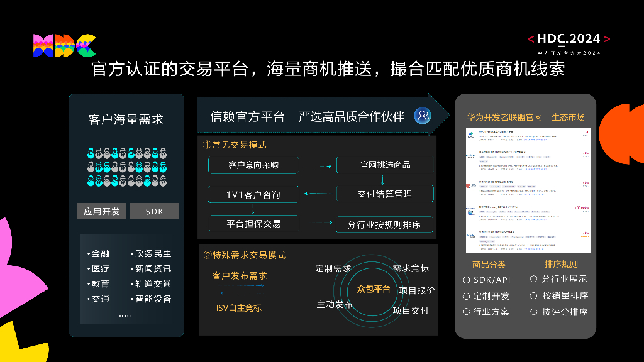
Task: Click the 排序规则 column heading
Action: coord(561,265)
